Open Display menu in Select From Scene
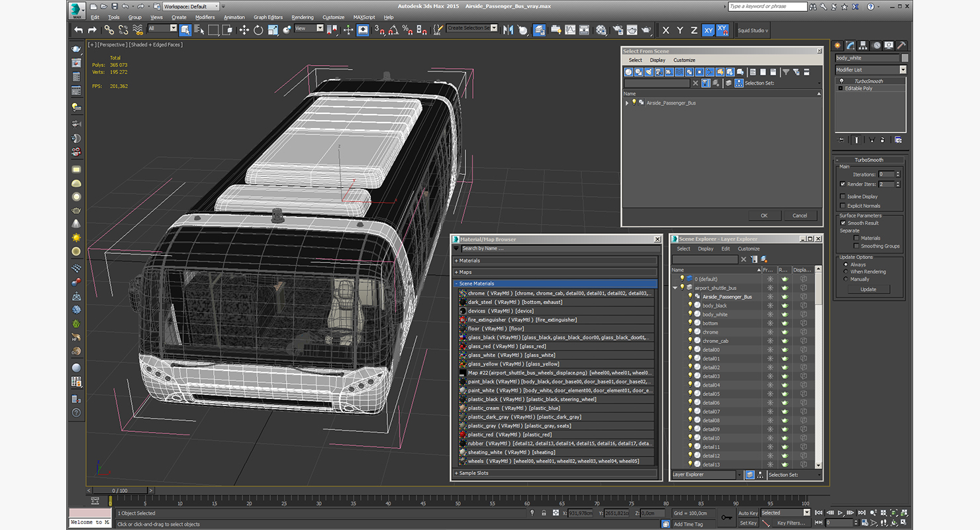 click(658, 60)
